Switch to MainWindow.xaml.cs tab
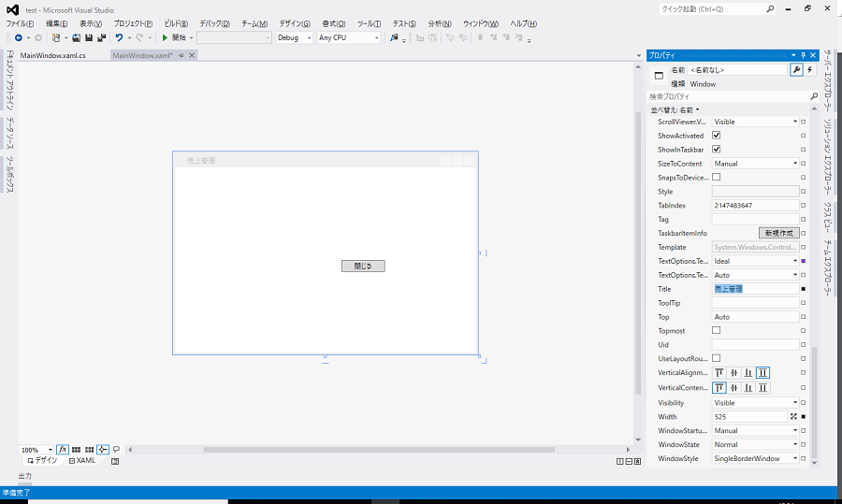The image size is (842, 504). coord(53,55)
